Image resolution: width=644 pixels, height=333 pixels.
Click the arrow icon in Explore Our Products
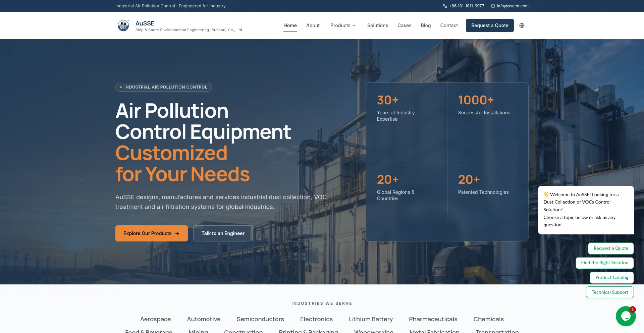(x=177, y=233)
